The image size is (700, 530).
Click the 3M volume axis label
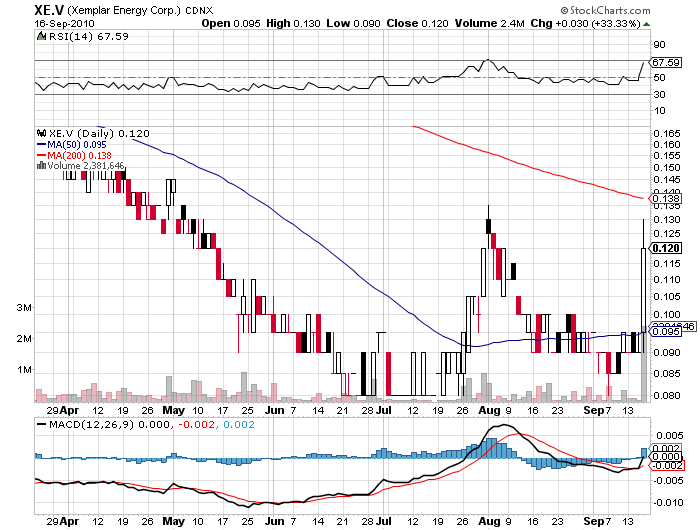coord(25,308)
